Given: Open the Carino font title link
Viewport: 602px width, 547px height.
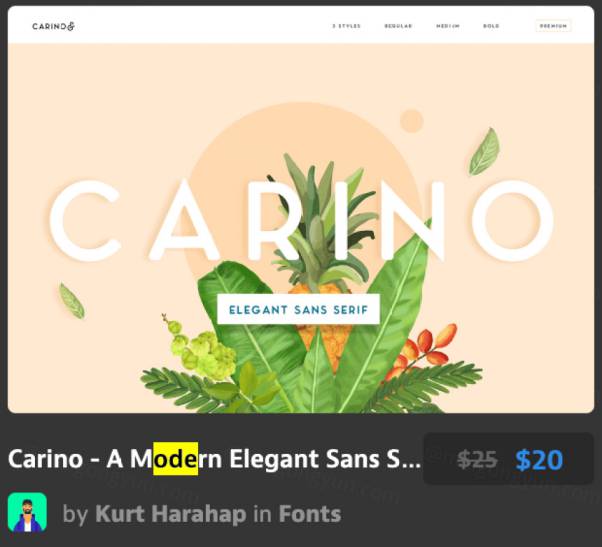Looking at the screenshot, I should tap(214, 459).
